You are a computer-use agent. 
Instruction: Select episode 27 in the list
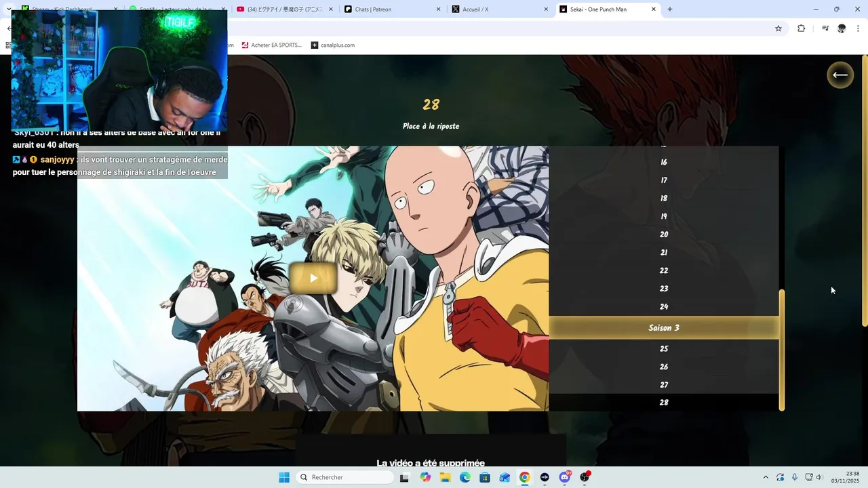664,385
